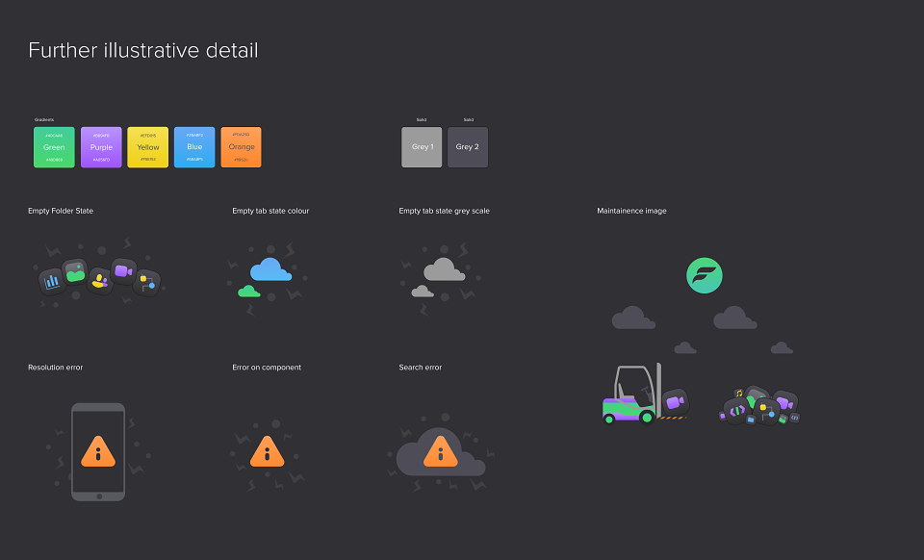The width and height of the screenshot is (924, 560).
Task: Click the Grey 1 solid swatch
Action: [x=422, y=147]
